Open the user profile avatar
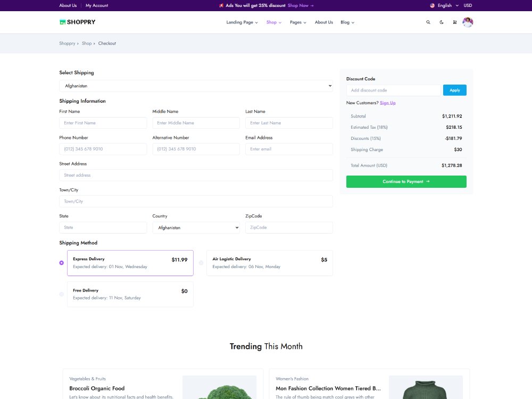Viewport: 532px width, 399px height. click(x=468, y=22)
